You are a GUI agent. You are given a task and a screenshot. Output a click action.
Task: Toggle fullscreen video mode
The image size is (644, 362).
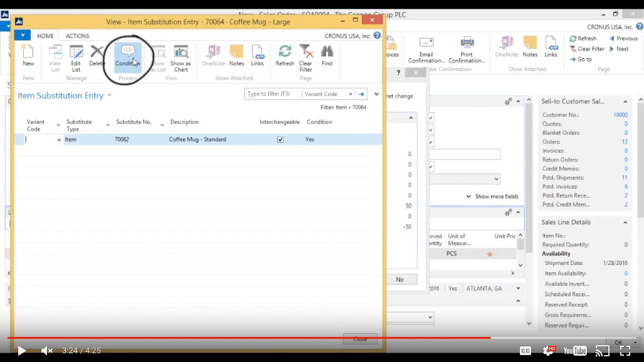(x=625, y=351)
